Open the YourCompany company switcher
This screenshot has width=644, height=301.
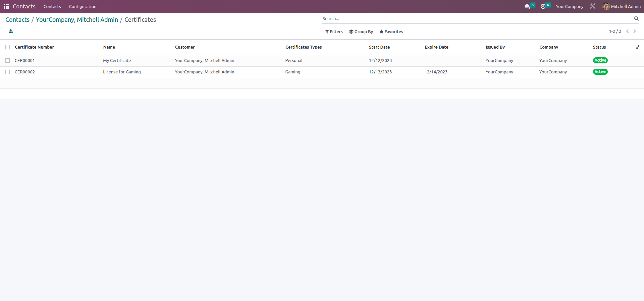click(x=570, y=6)
